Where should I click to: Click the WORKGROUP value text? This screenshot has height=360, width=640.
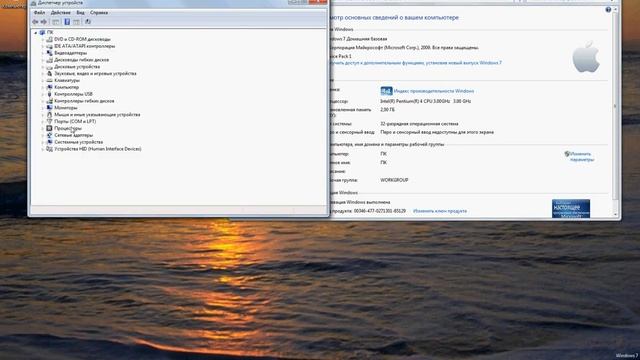[394, 180]
